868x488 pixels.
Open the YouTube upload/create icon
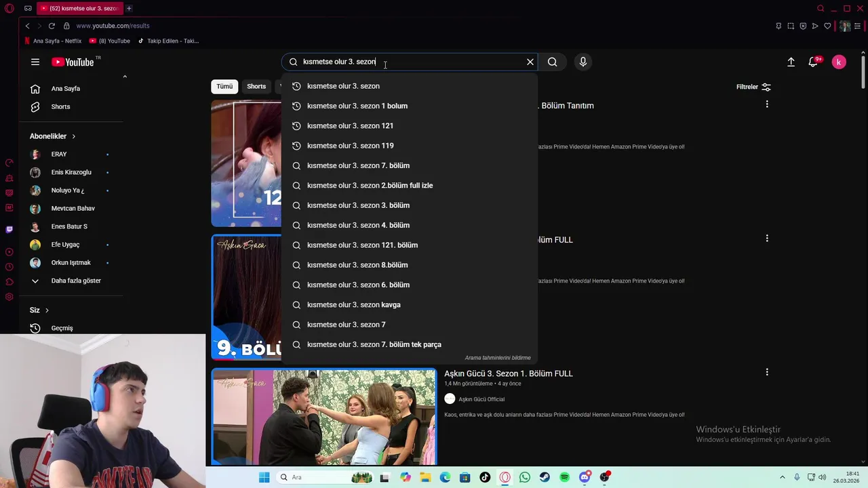point(791,62)
